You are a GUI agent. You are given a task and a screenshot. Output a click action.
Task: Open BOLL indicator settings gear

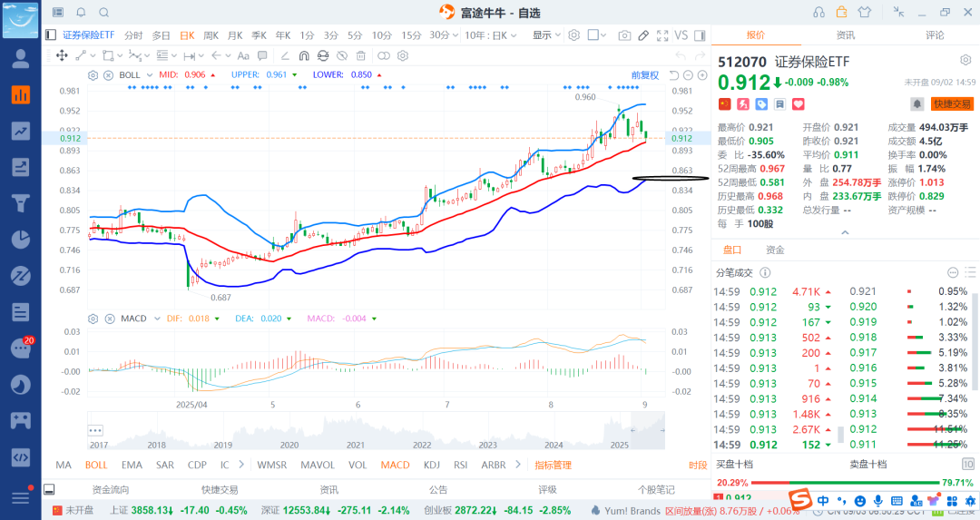(x=93, y=75)
